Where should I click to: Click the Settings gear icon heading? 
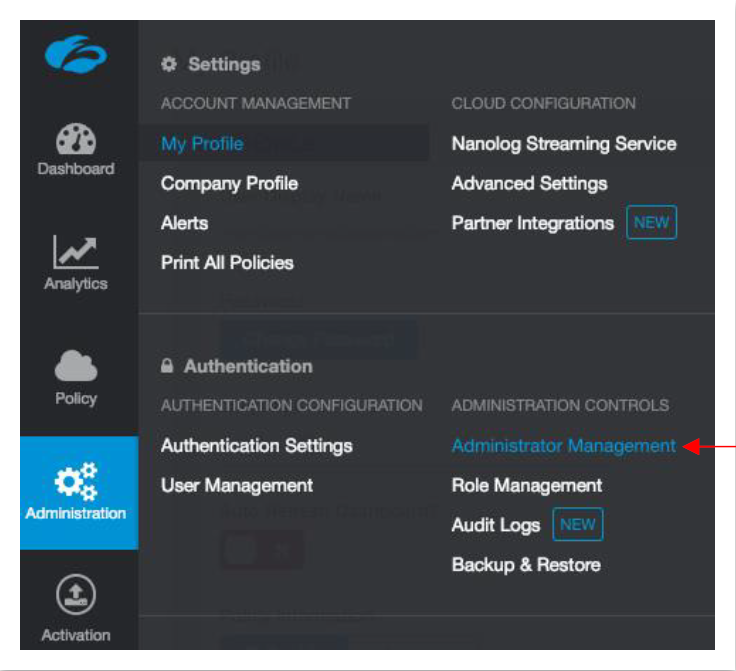click(x=168, y=65)
